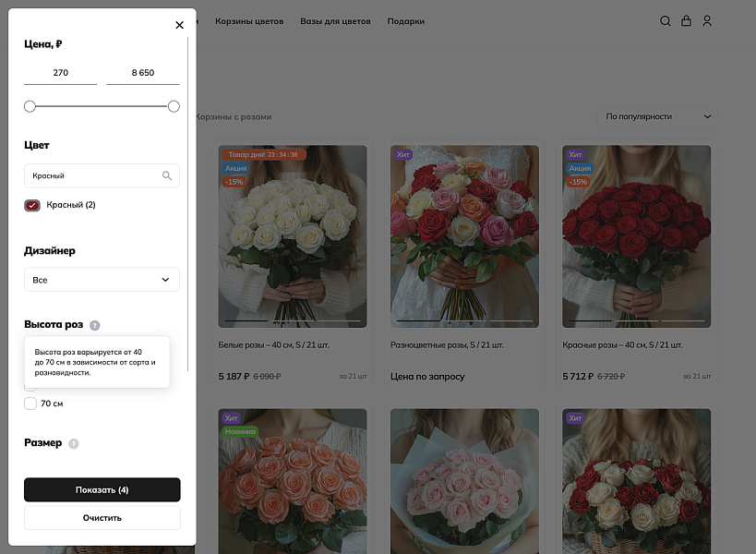Open the Подарки menu item

tap(405, 20)
